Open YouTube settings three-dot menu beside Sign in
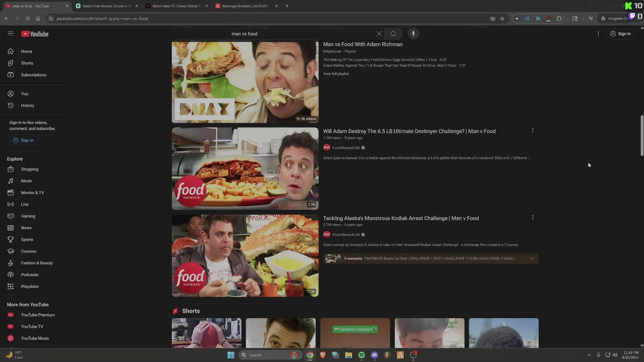 pos(598,34)
